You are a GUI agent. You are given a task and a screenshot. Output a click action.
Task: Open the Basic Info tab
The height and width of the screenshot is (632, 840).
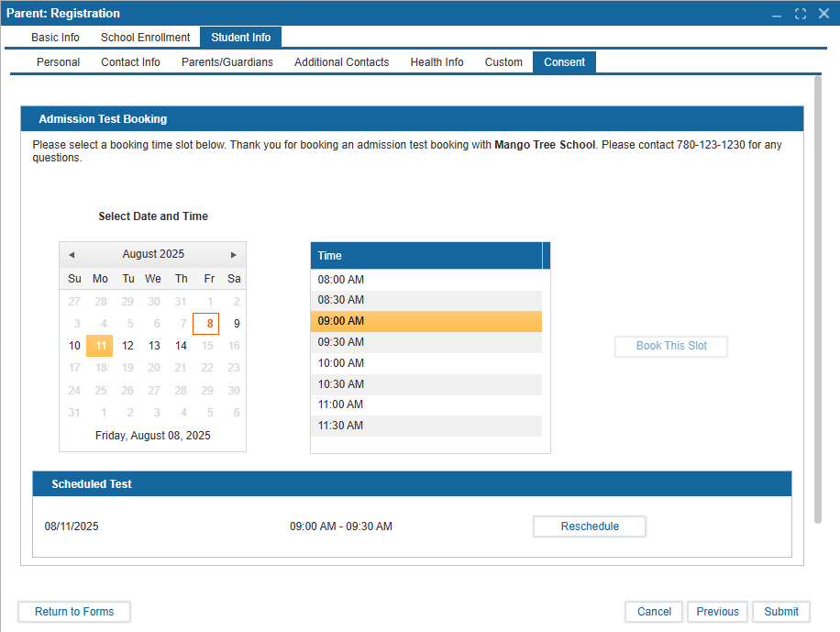(55, 38)
